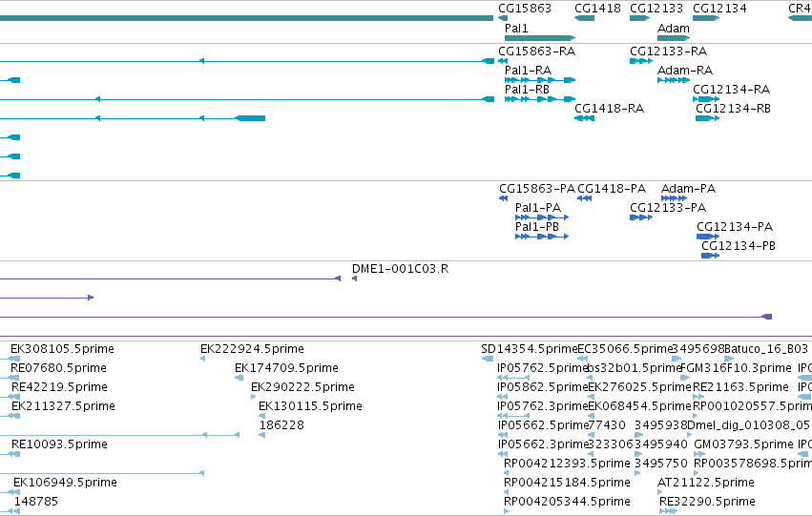Image resolution: width=812 pixels, height=516 pixels.
Task: Select EST SD14354.5prime
Action: tap(529, 349)
